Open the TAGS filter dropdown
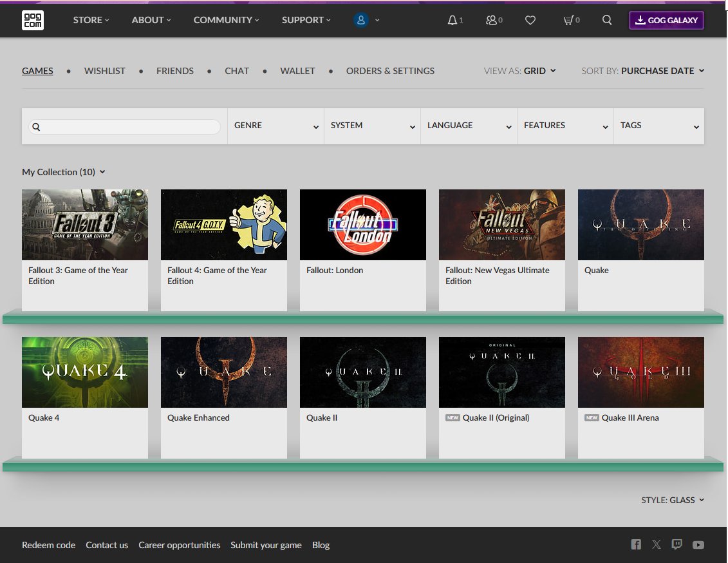 [x=659, y=126]
